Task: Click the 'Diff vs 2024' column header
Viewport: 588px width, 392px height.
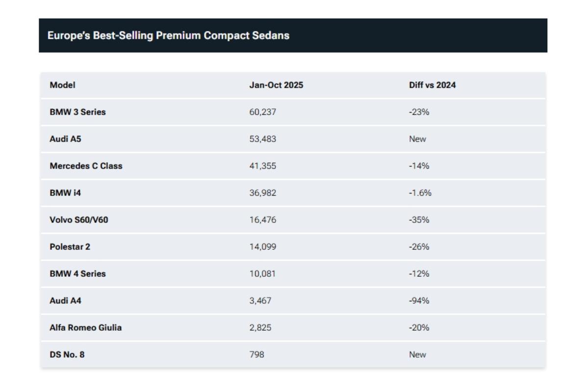Action: click(432, 85)
